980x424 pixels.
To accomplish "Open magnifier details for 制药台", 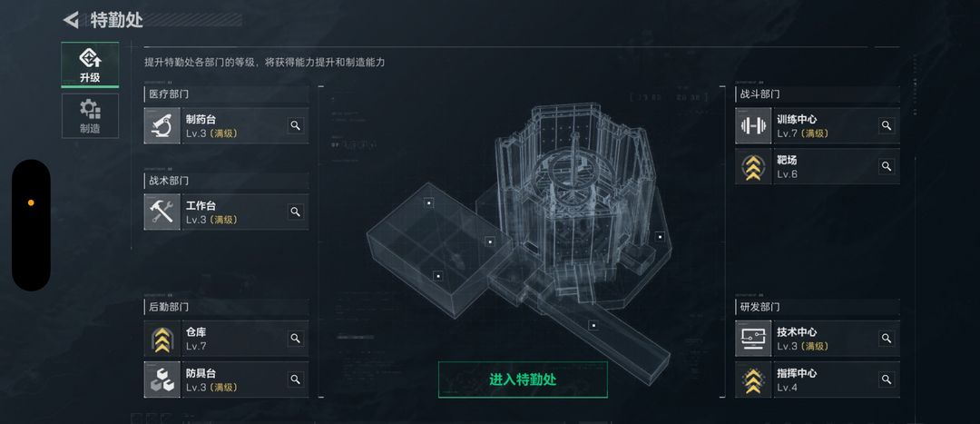I will (296, 125).
